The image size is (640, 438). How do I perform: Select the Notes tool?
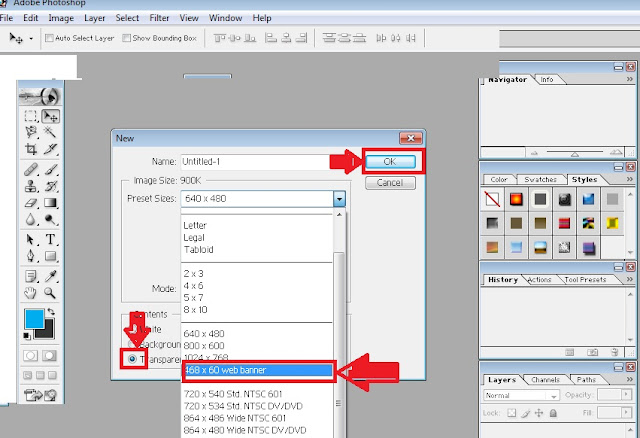point(31,276)
